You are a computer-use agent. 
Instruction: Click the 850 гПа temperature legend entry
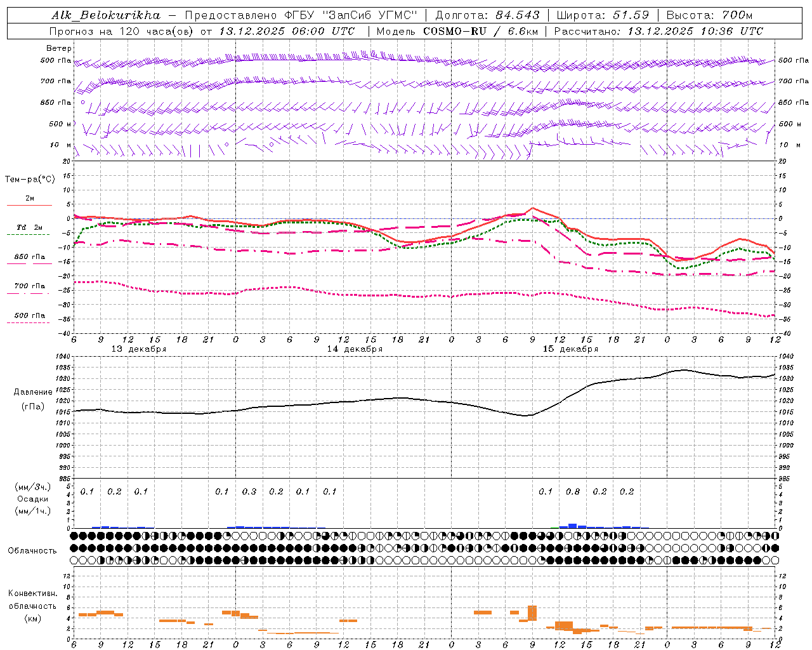[x=30, y=257]
